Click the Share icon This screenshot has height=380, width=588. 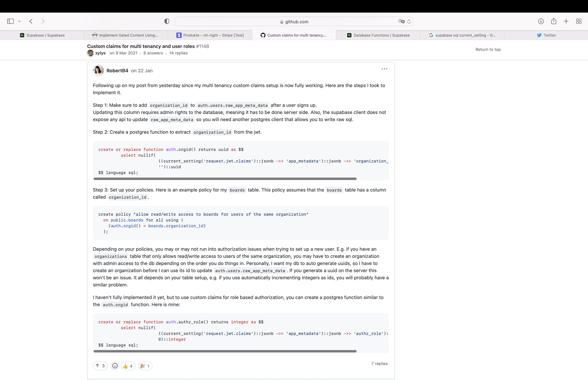pos(554,21)
